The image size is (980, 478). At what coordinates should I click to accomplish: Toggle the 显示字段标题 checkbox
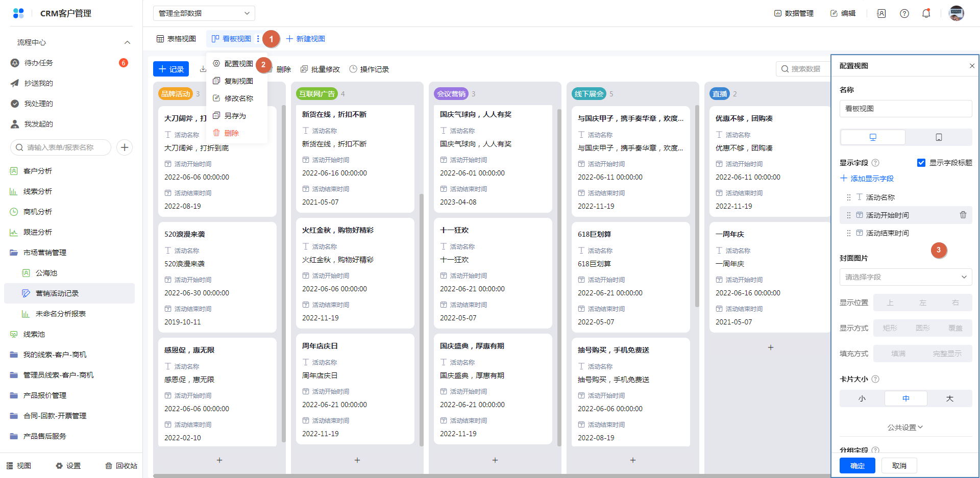coord(921,163)
